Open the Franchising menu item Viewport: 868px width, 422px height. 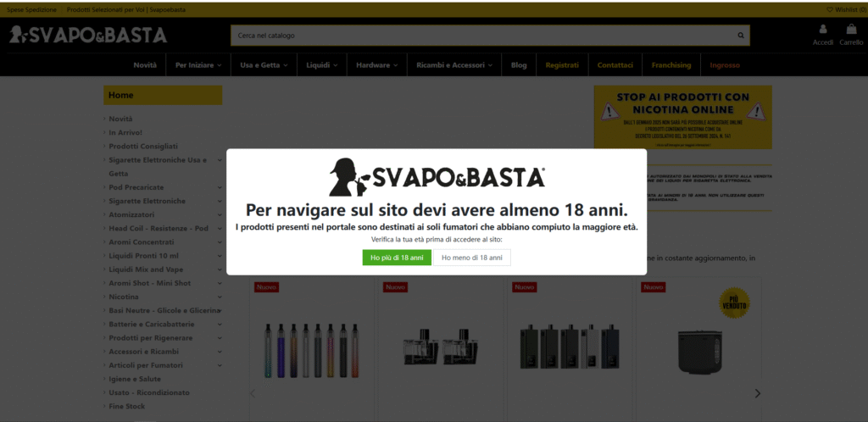point(671,65)
